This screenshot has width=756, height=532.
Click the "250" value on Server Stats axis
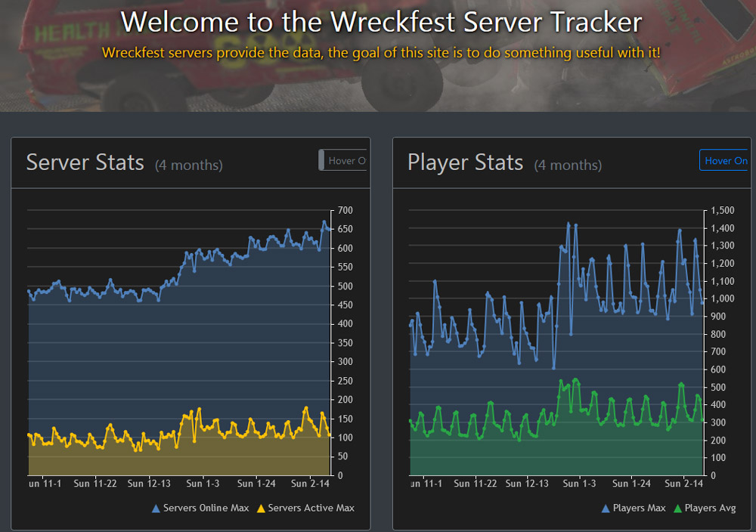345,381
